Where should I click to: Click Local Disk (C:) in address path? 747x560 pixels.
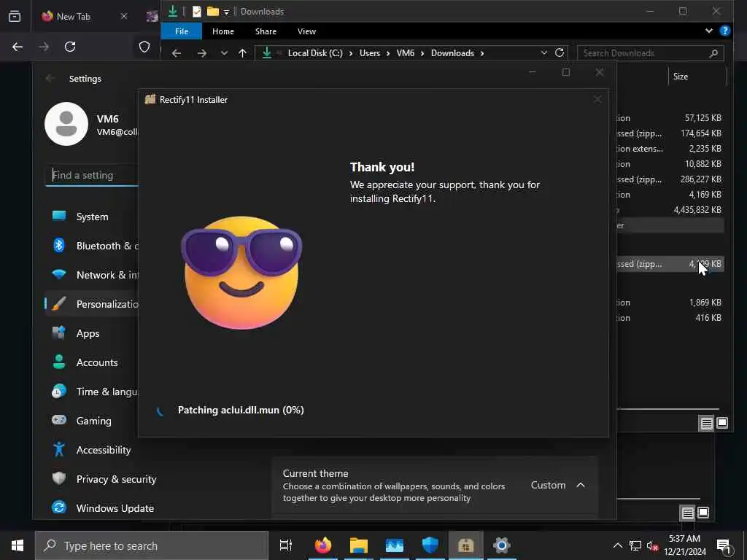point(315,53)
